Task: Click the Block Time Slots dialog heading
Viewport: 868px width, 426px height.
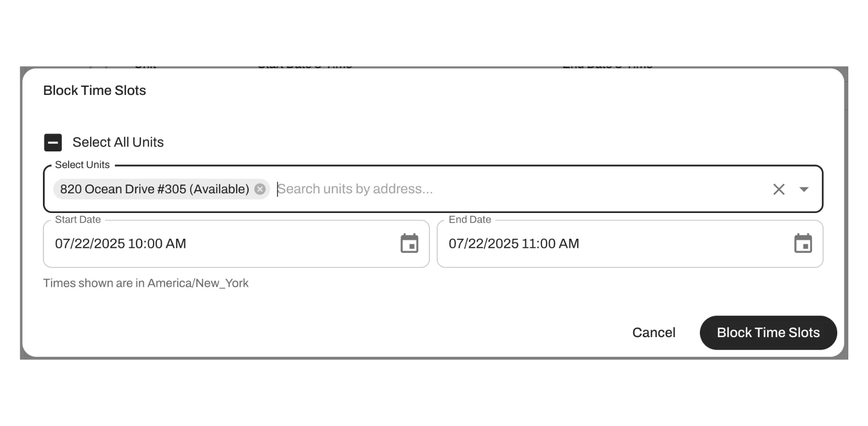Action: (94, 91)
